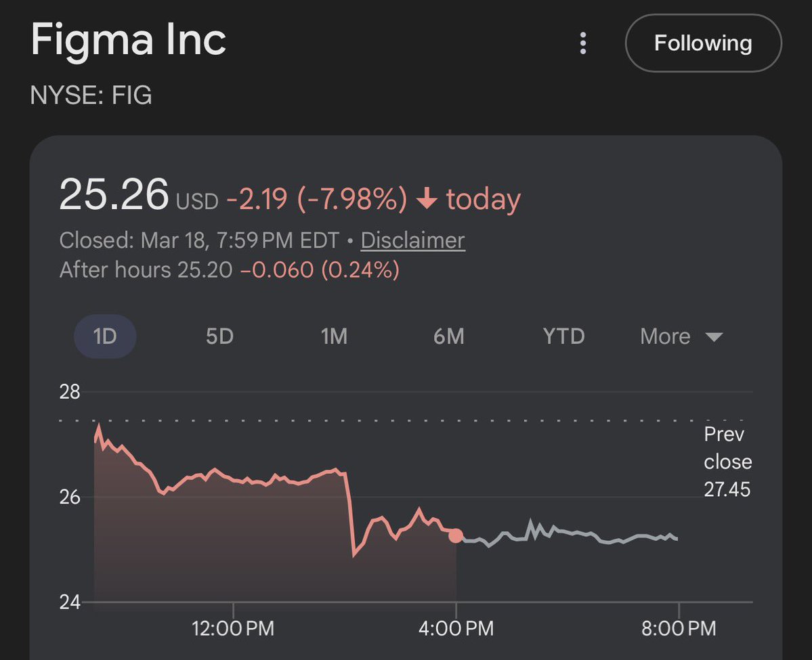Image resolution: width=812 pixels, height=660 pixels.
Task: Click the pink closing-price dot on chart
Action: pyautogui.click(x=456, y=535)
